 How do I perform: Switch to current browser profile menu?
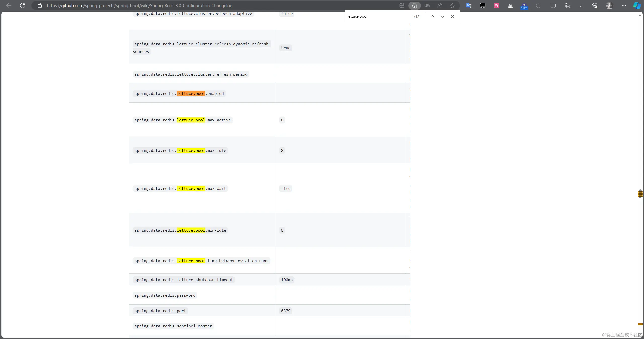(609, 6)
